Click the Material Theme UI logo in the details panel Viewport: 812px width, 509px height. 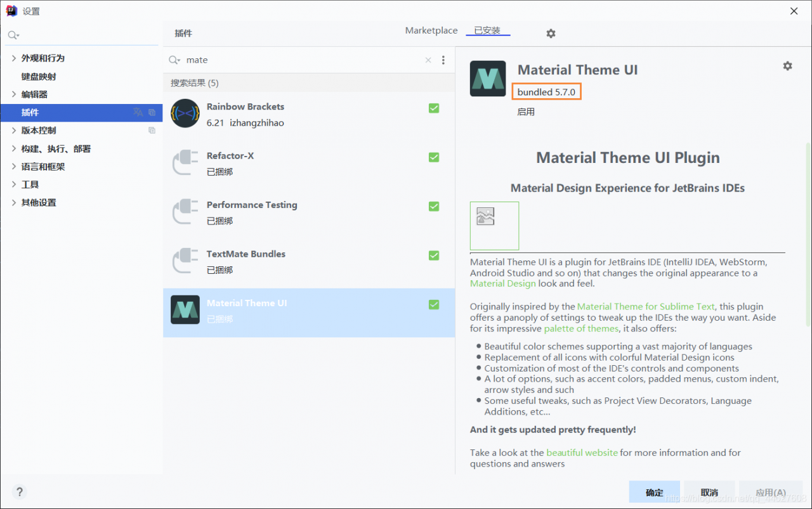tap(488, 79)
